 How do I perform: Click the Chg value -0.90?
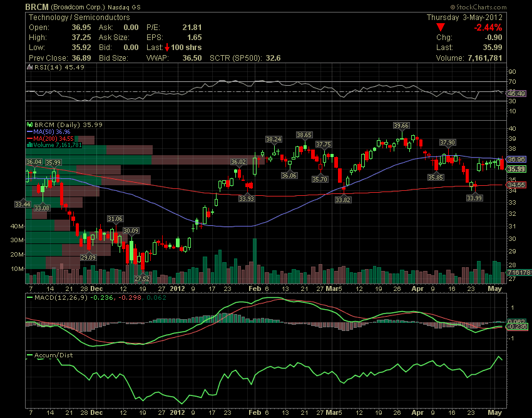493,38
